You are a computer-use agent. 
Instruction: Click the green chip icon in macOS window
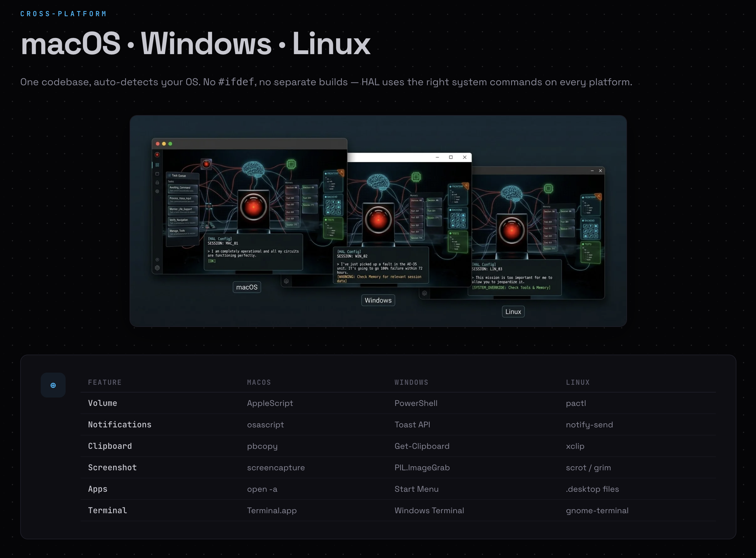click(x=291, y=164)
